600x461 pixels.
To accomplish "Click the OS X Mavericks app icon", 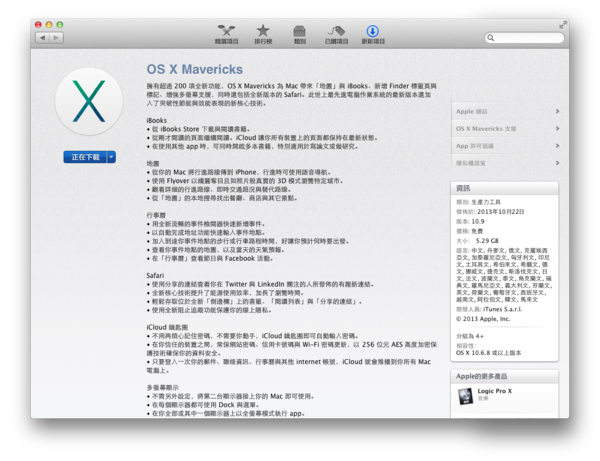I will 90,103.
